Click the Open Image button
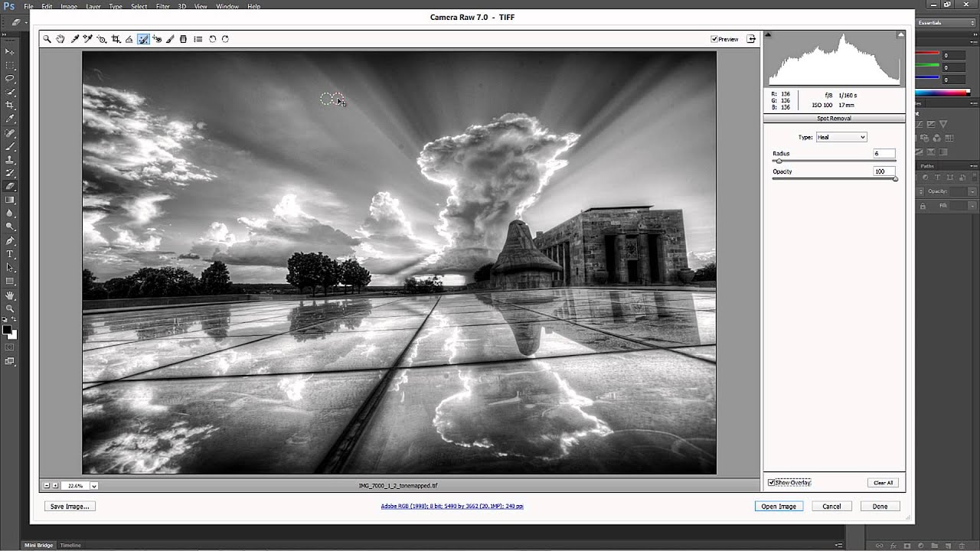Viewport: 980px width, 551px height. point(779,507)
